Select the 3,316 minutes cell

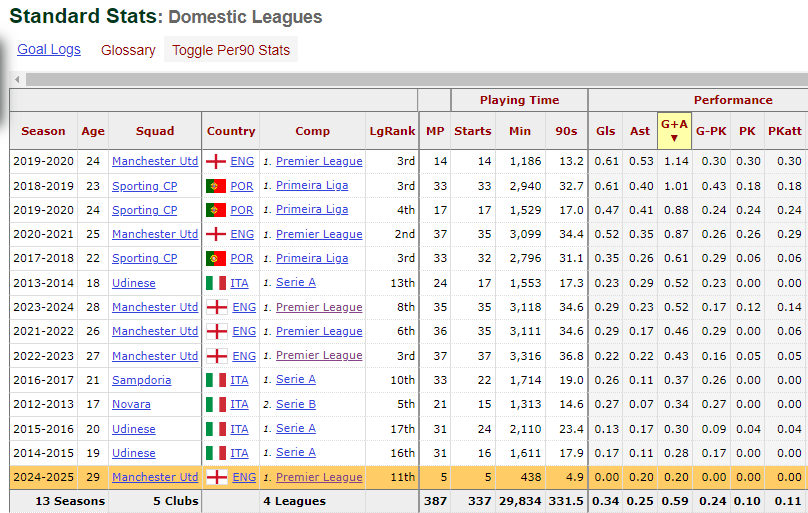coord(520,356)
